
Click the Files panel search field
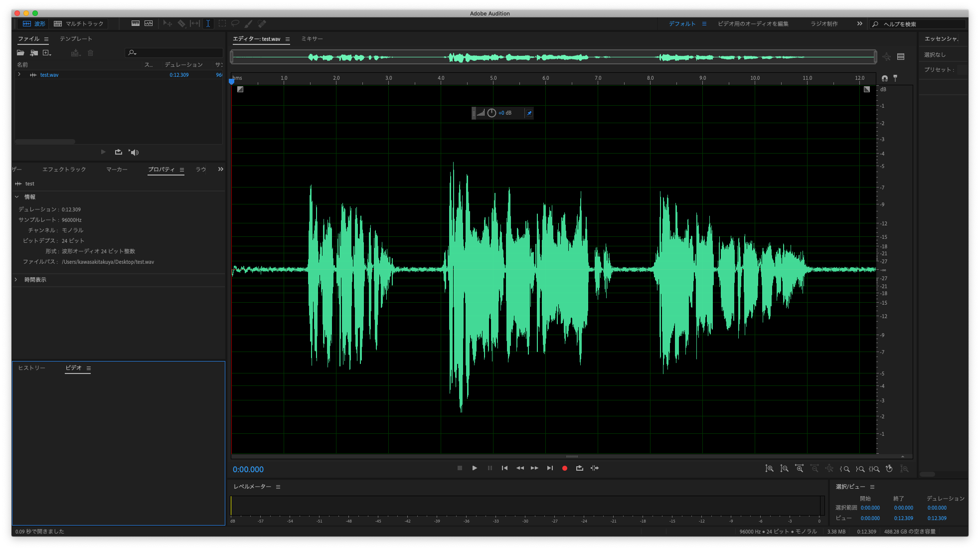point(173,53)
